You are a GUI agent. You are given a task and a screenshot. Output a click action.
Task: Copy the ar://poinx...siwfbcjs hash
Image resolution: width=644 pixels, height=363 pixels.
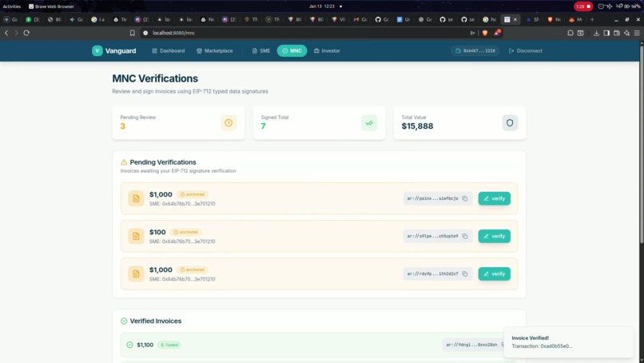465,198
